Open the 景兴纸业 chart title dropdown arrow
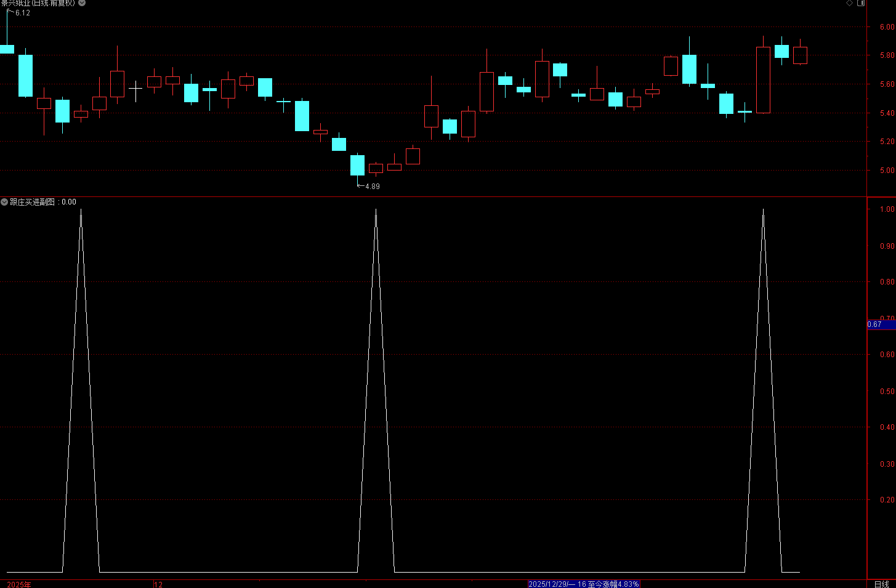The height and width of the screenshot is (588, 896). pos(82,3)
